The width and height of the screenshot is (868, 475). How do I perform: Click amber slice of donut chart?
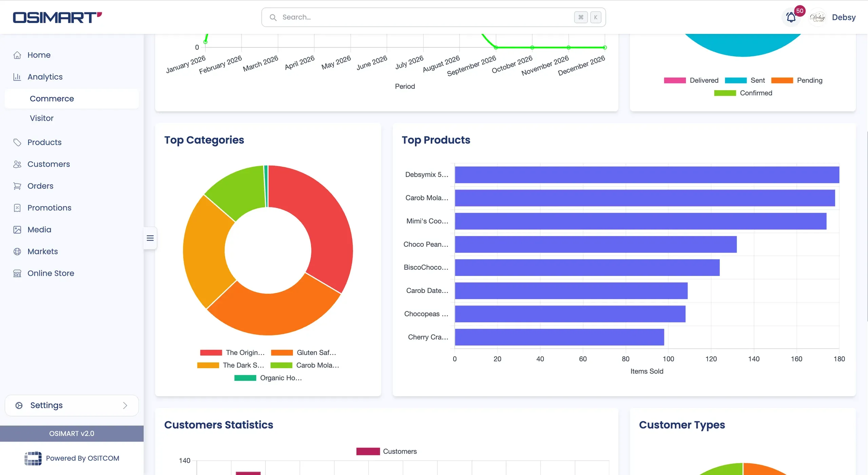pos(205,253)
